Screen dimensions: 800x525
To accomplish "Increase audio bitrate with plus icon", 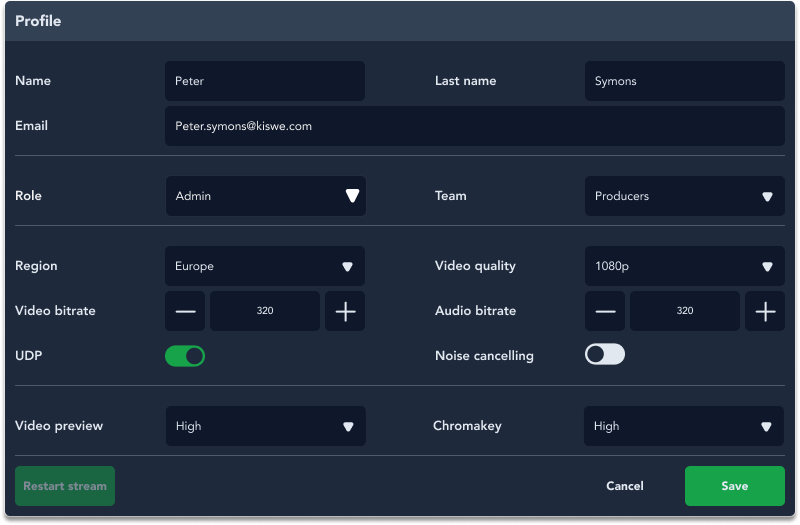I will click(x=765, y=311).
